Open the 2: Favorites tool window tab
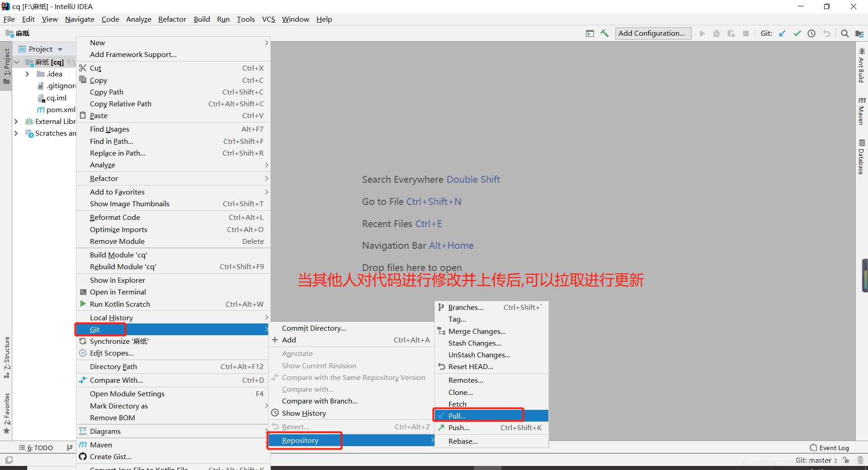The height and width of the screenshot is (470, 868). [x=6, y=413]
